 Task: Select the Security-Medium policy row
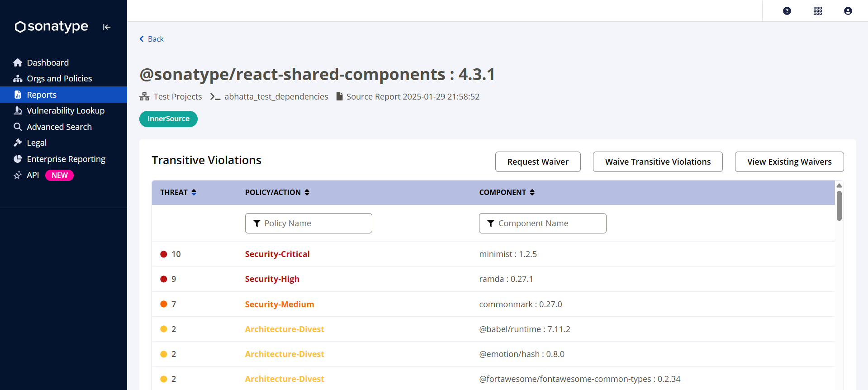point(493,304)
